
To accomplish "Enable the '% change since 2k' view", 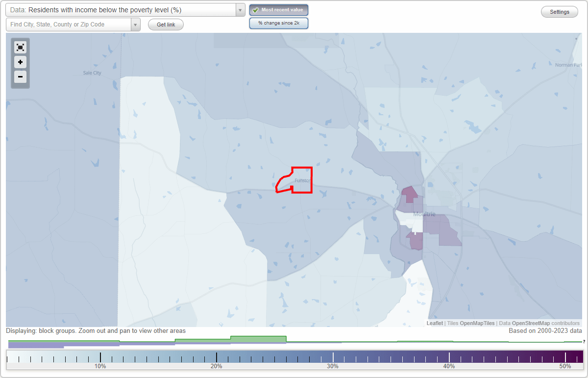I will (x=279, y=23).
